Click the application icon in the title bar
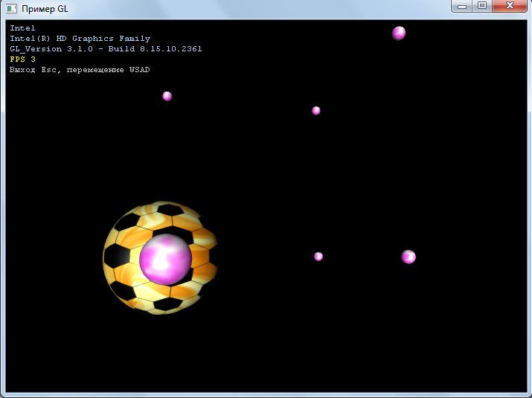Viewport: 532px width, 398px height. point(13,8)
